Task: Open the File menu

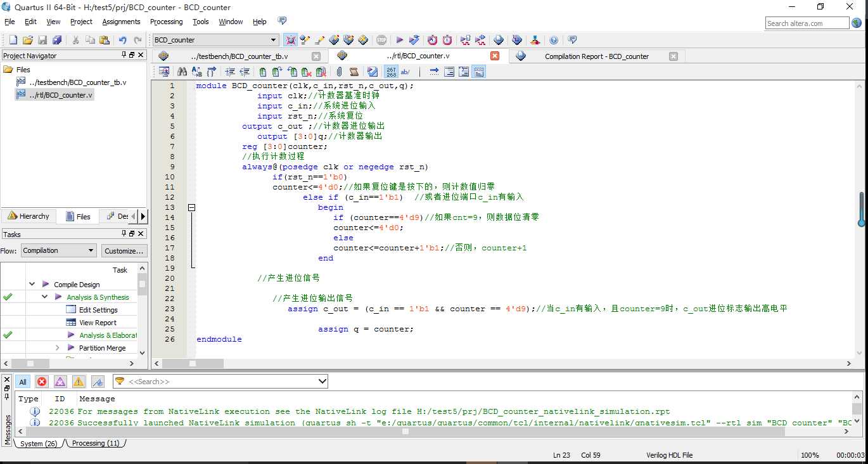Action: 10,22
